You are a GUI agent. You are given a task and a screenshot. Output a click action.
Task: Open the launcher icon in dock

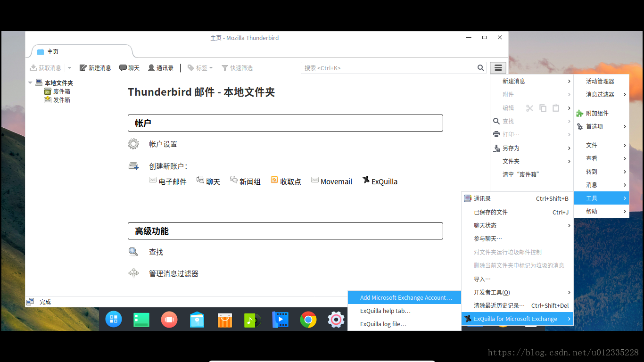(x=114, y=320)
